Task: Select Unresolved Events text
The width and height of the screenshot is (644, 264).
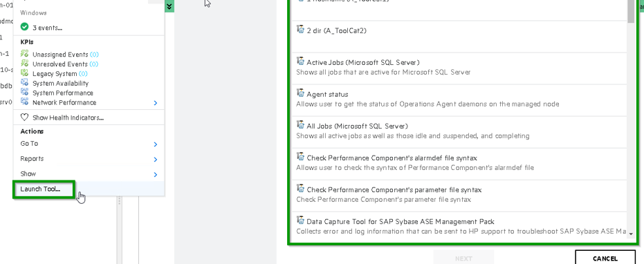Action: point(60,64)
